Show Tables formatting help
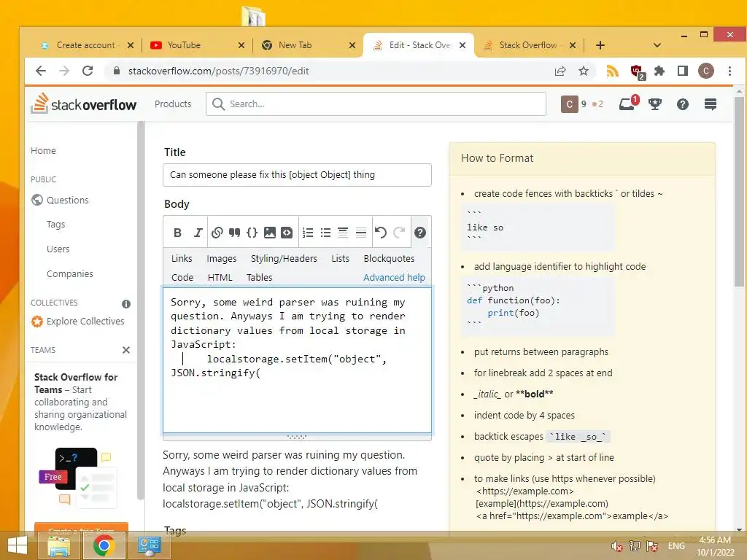The width and height of the screenshot is (747, 560). 259,277
